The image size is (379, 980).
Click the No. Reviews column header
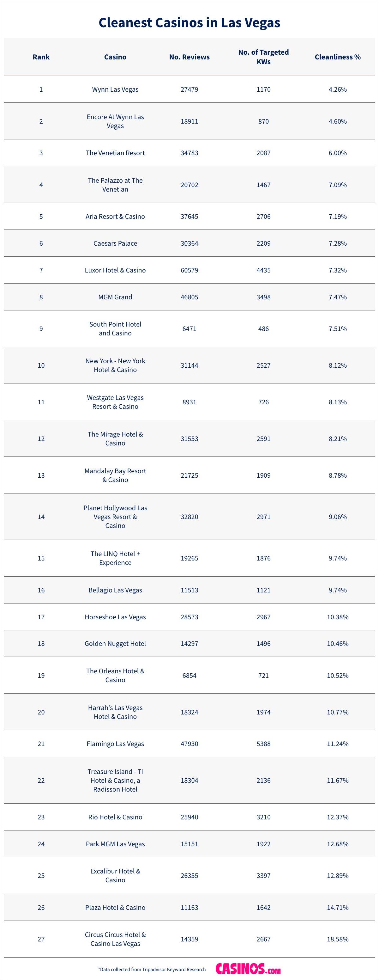[x=189, y=57]
